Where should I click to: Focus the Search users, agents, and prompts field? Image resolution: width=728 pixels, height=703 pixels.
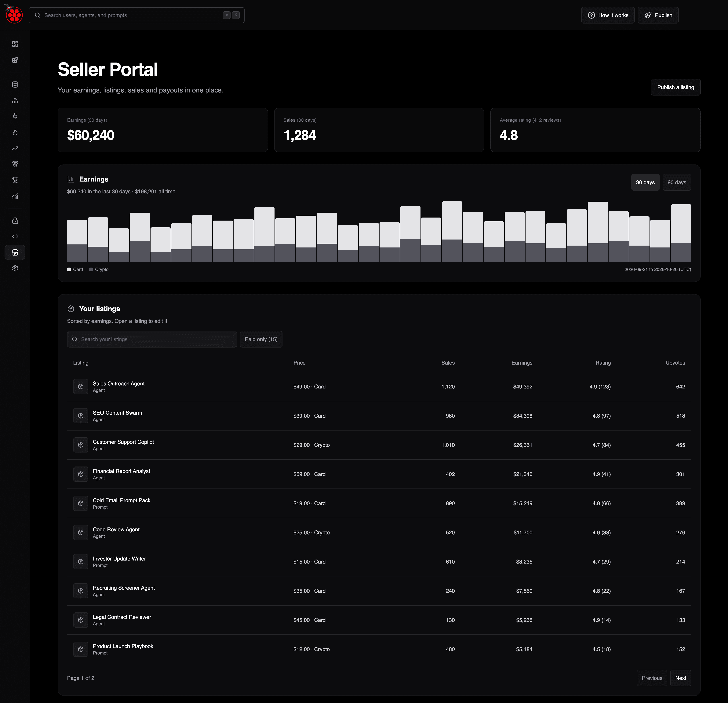[137, 15]
